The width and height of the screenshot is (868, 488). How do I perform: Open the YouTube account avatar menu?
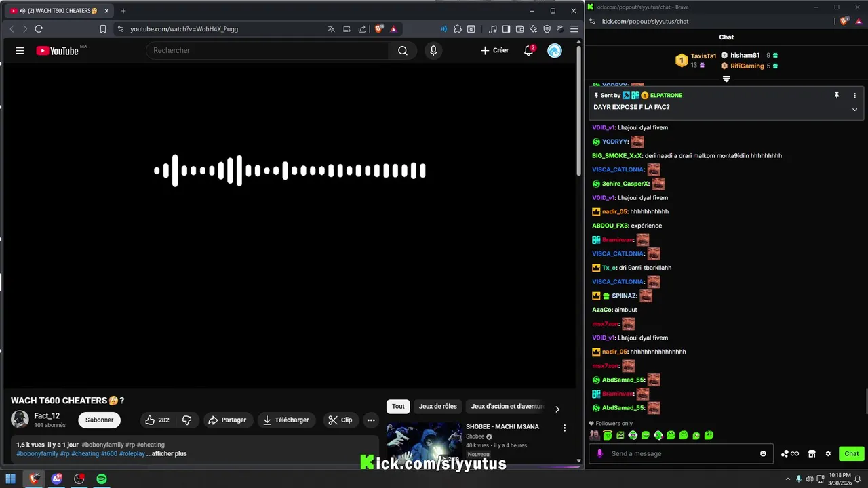555,51
